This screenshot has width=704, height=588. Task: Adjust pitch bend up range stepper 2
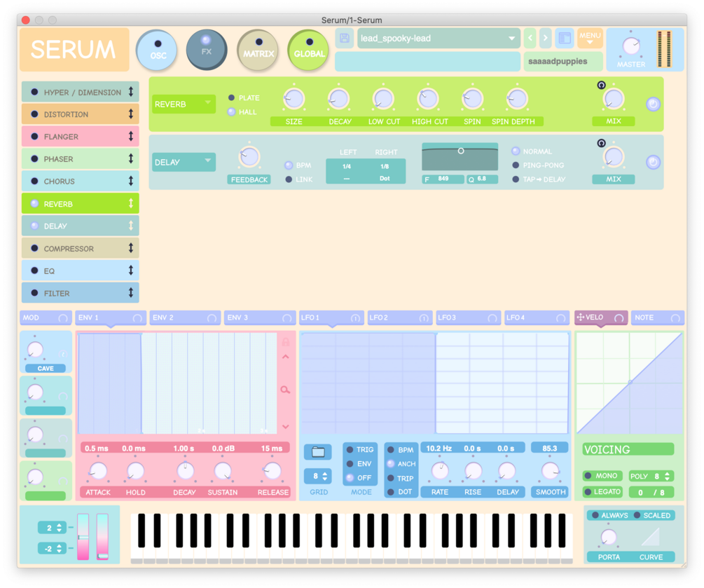(52, 528)
